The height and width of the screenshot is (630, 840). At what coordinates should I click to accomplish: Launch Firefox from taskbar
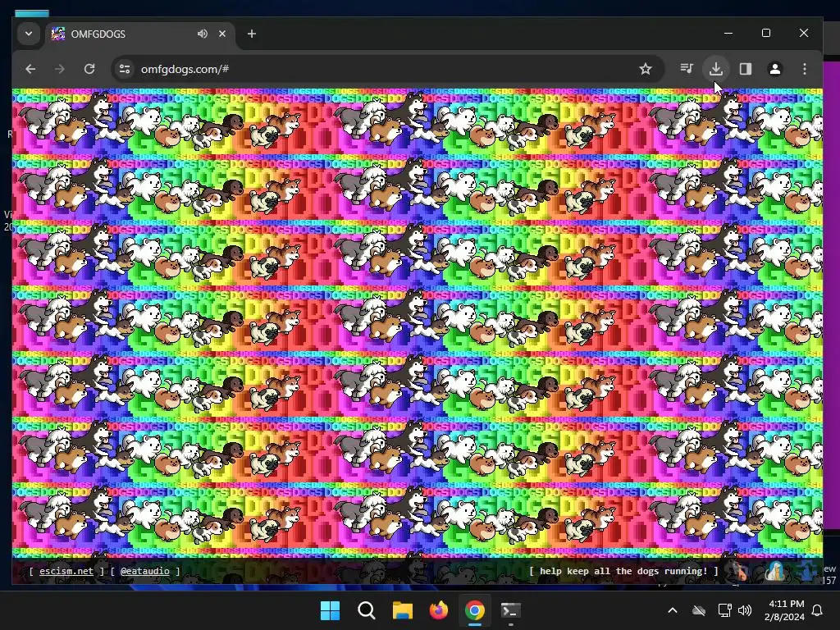point(439,610)
